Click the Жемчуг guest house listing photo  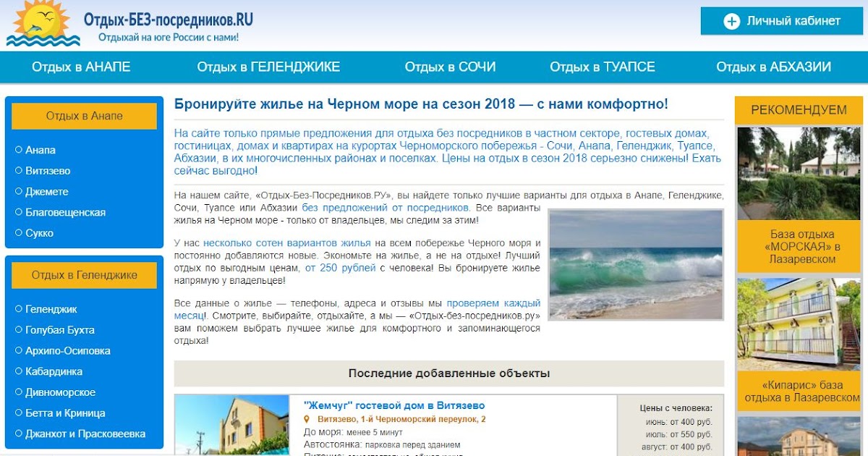click(231, 426)
